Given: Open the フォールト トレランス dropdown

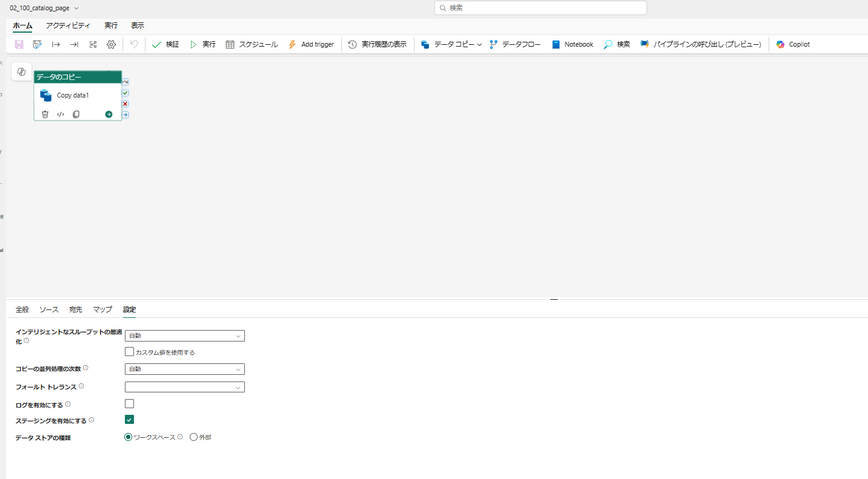Looking at the screenshot, I should point(185,387).
